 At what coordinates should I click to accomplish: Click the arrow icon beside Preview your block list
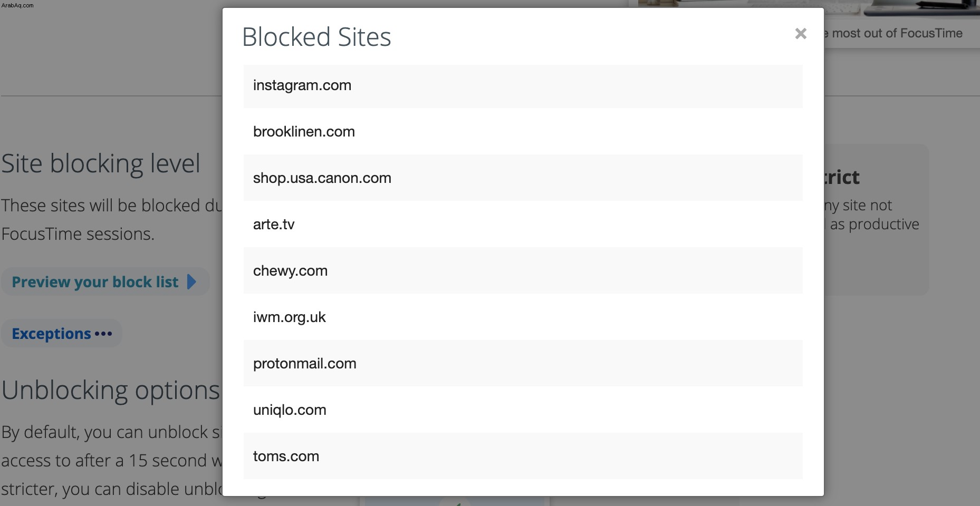point(192,282)
